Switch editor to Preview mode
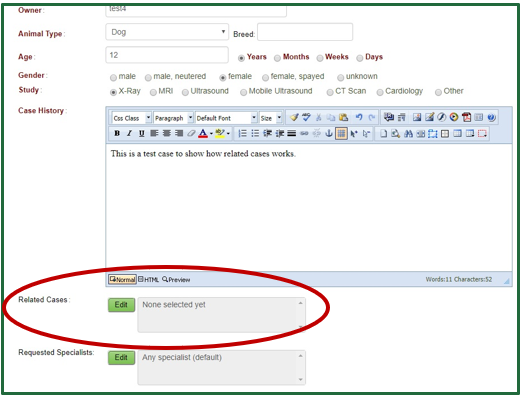This screenshot has height=397, width=521. point(176,280)
